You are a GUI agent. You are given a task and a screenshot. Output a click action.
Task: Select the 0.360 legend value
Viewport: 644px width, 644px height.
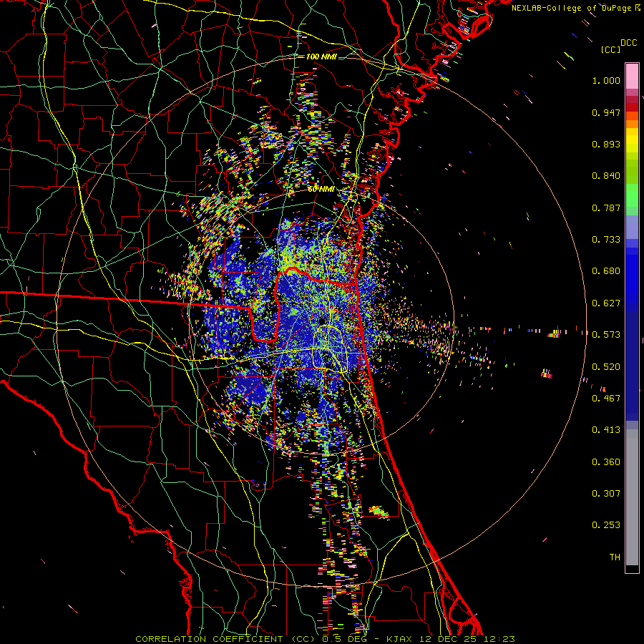tap(606, 462)
